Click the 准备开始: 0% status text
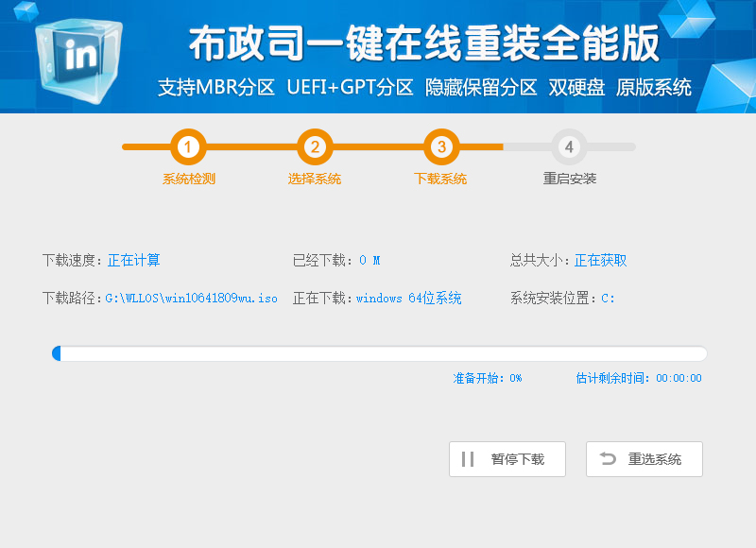 488,378
